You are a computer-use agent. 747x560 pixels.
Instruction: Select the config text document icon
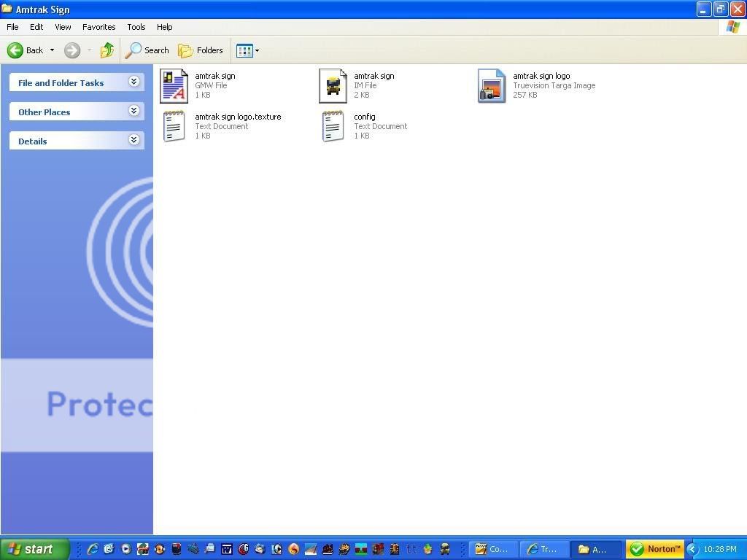333,126
